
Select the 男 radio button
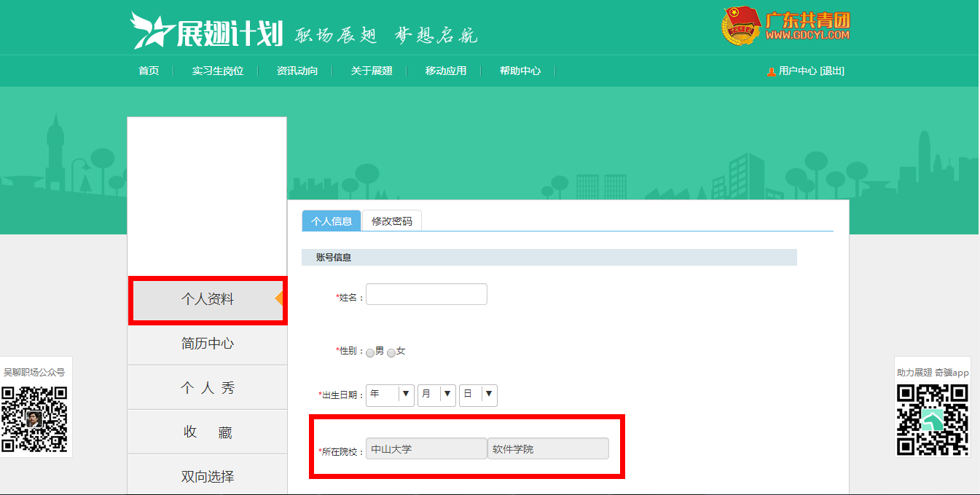370,352
